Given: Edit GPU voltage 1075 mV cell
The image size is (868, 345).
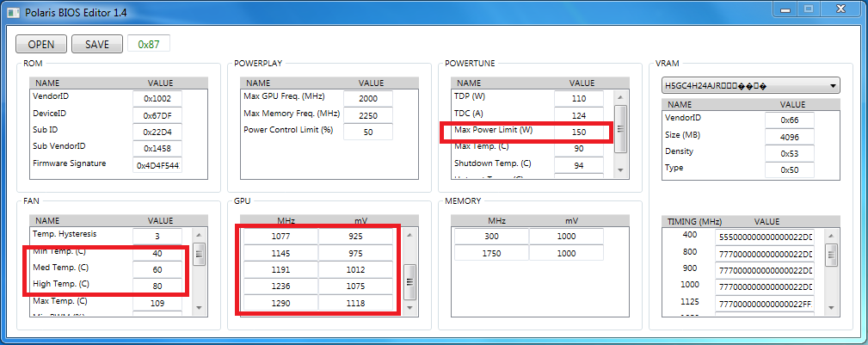Looking at the screenshot, I should click(x=355, y=286).
